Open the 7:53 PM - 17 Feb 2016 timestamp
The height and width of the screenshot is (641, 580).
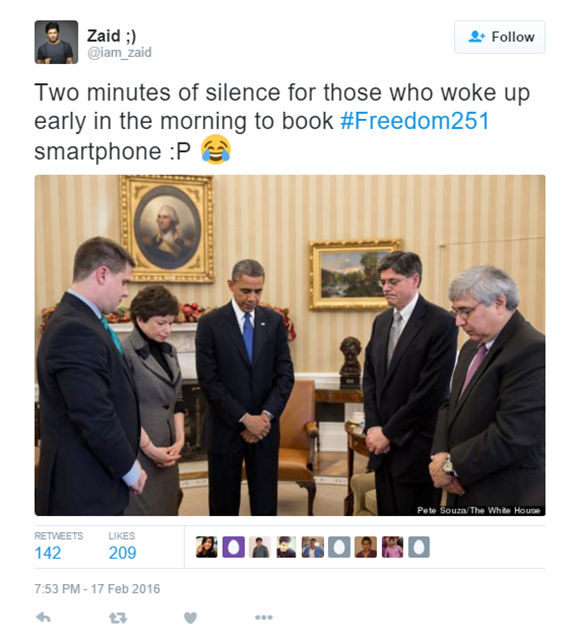(x=97, y=589)
